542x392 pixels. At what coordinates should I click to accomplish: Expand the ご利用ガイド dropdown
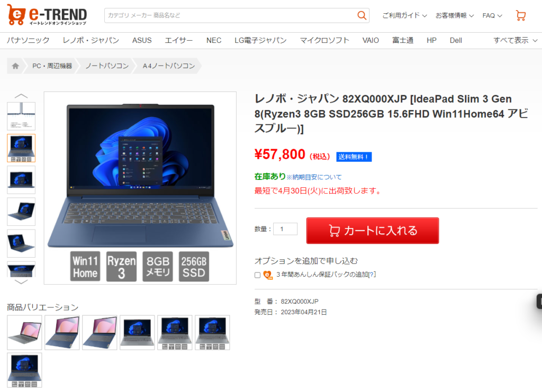(404, 15)
